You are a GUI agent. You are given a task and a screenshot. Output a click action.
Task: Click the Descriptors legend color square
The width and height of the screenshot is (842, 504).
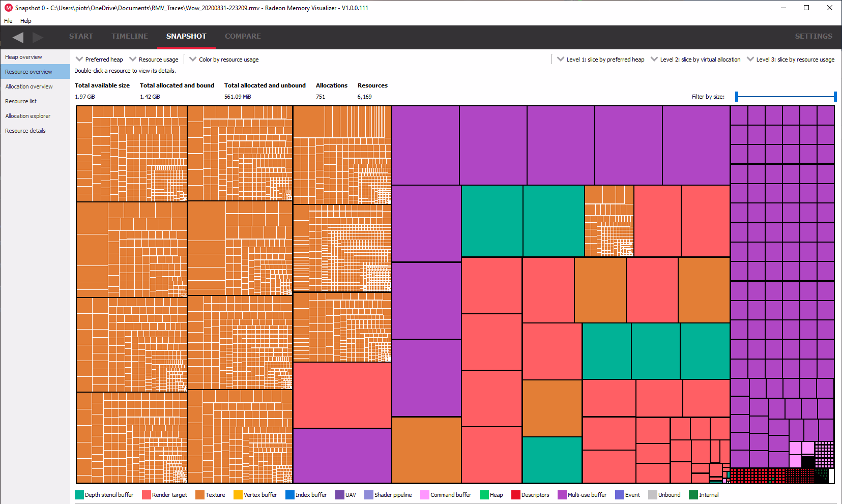click(516, 495)
